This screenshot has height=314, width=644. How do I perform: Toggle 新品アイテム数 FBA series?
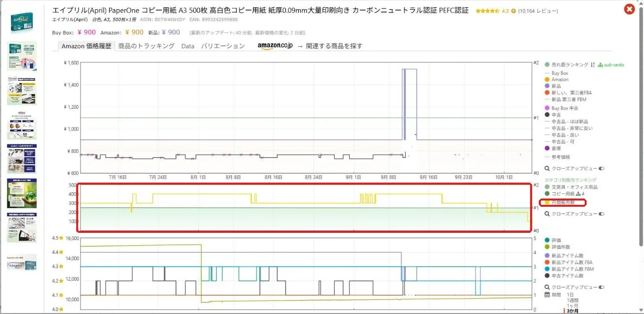pyautogui.click(x=569, y=262)
